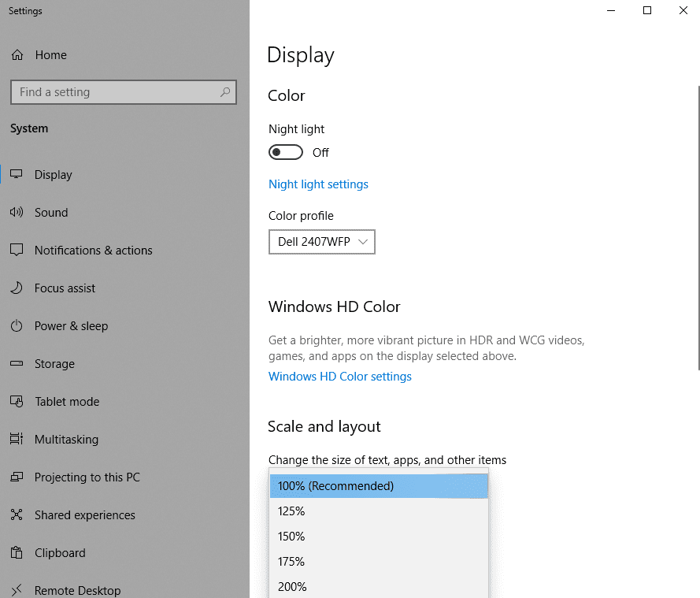Close the Settings window
The height and width of the screenshot is (598, 700).
coord(683,10)
